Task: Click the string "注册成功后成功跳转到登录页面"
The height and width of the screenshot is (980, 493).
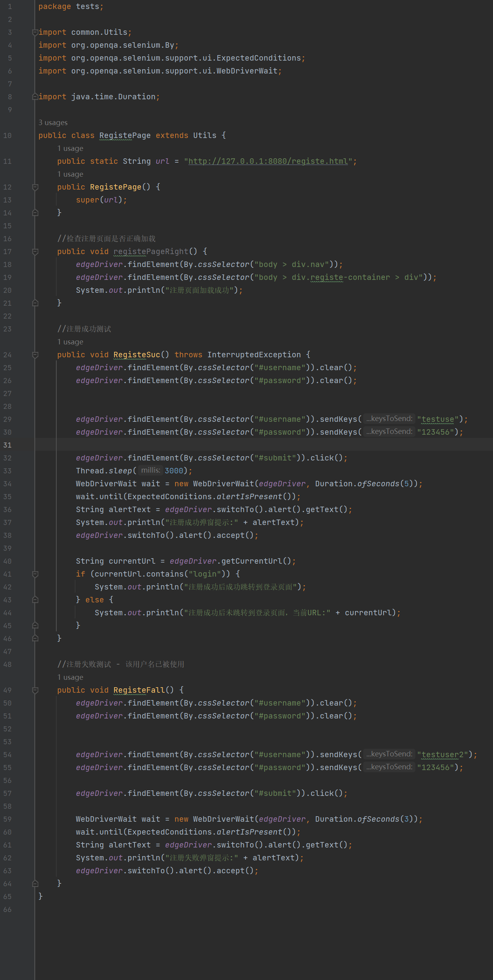Action: click(x=240, y=587)
